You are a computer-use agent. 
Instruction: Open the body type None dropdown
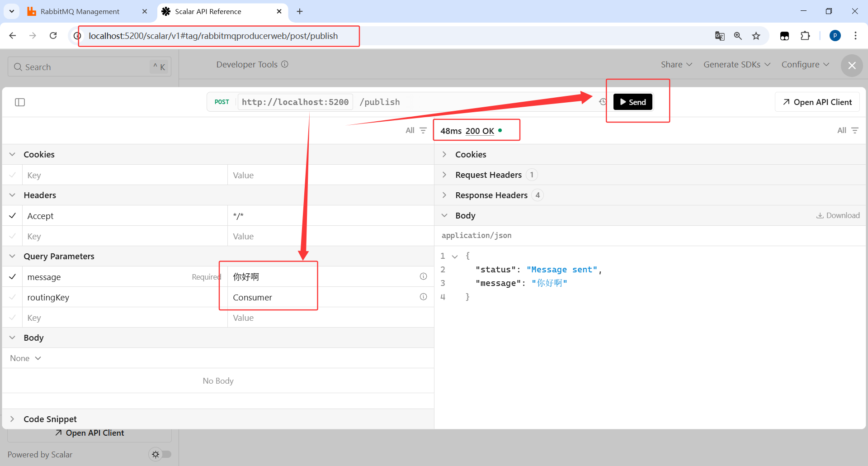click(26, 358)
